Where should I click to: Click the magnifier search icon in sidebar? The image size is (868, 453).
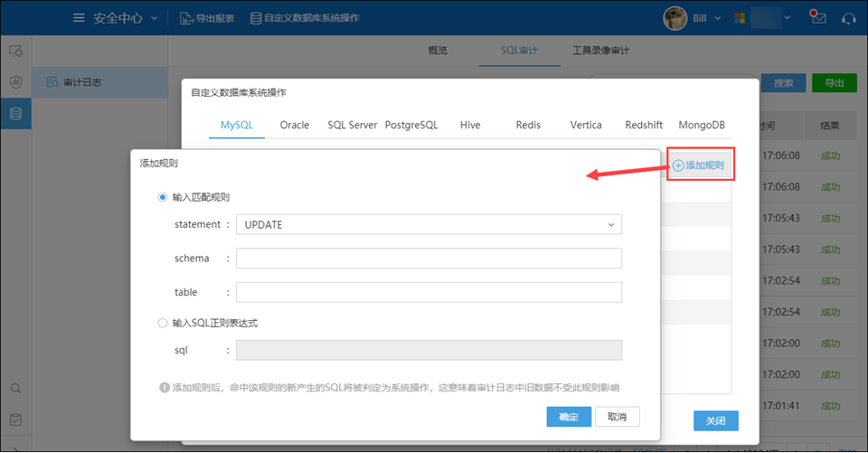pos(15,388)
